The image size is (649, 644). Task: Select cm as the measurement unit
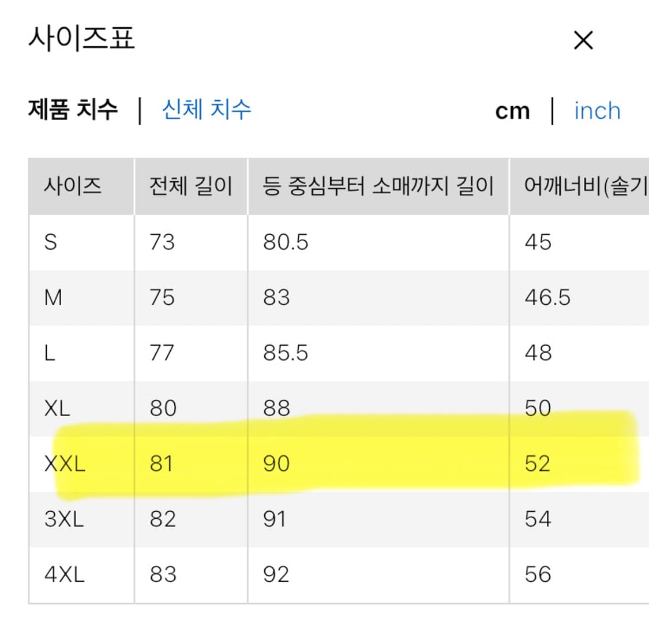coord(513,110)
